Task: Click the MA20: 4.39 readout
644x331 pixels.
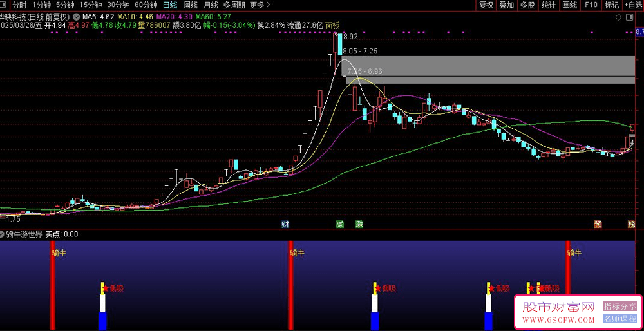Action: click(174, 17)
